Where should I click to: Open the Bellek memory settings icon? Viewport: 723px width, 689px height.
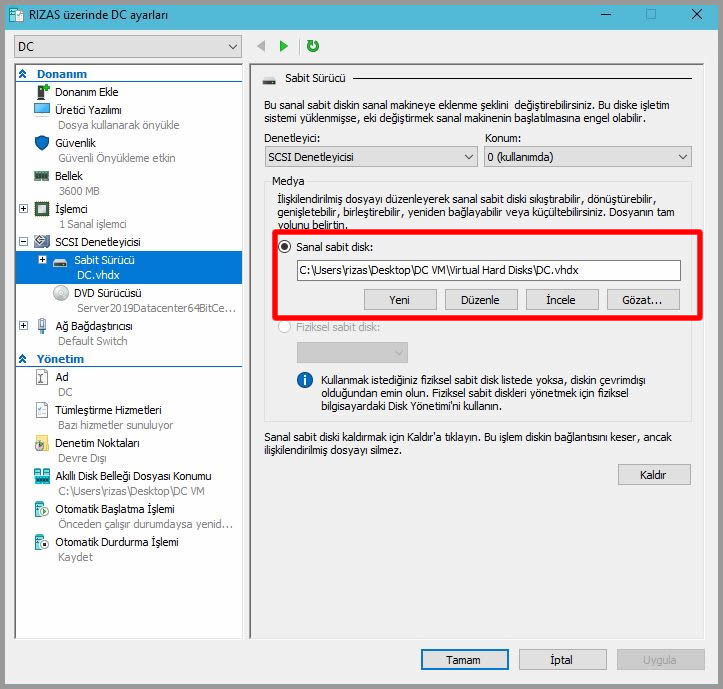[x=42, y=176]
